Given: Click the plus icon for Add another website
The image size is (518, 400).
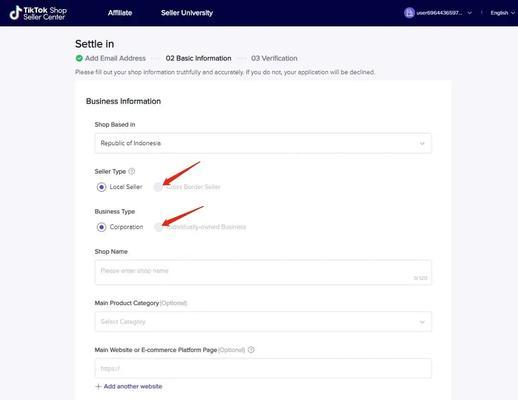Looking at the screenshot, I should (x=98, y=387).
